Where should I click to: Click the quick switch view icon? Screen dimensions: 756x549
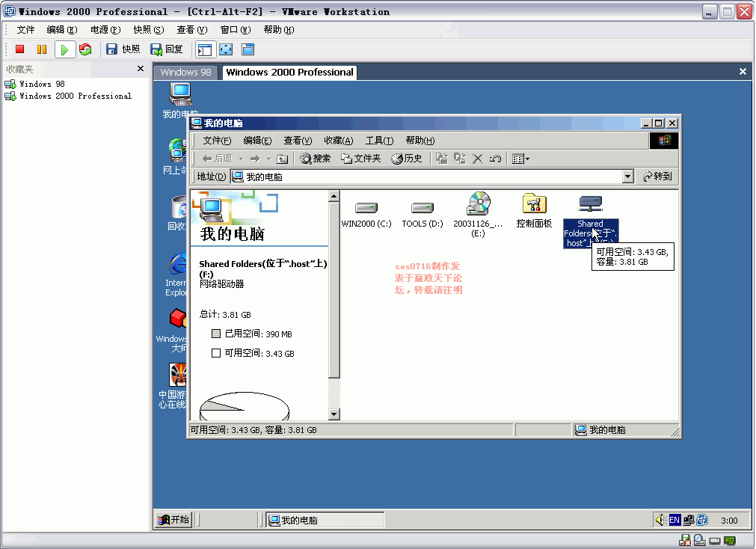coord(248,49)
